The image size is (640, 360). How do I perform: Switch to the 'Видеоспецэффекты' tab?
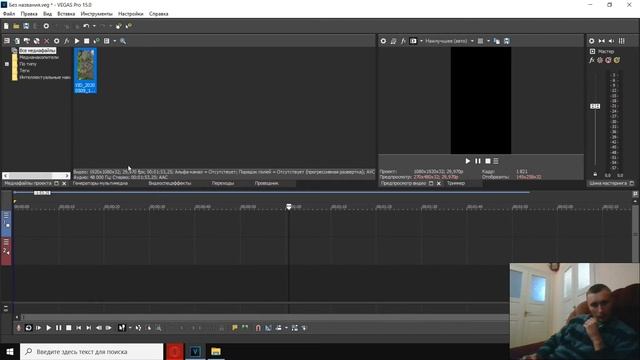pos(170,183)
